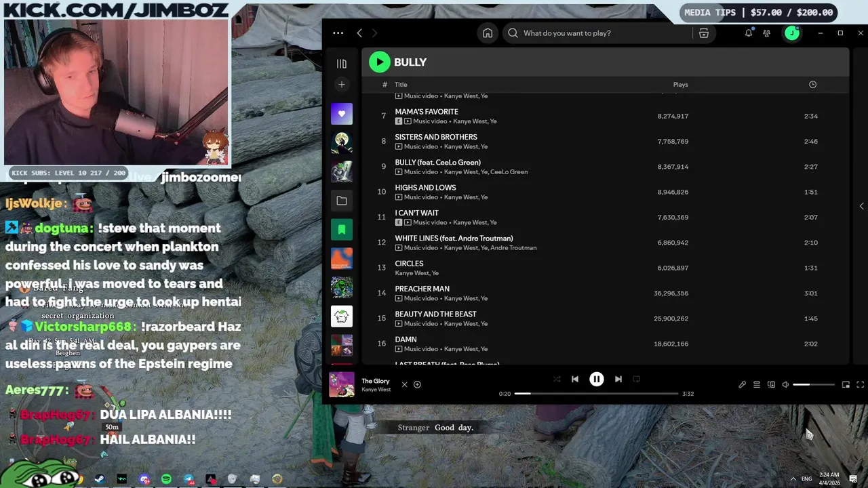Add The Glory to Liked Songs
Image resolution: width=868 pixels, height=488 pixels.
pyautogui.click(x=417, y=384)
